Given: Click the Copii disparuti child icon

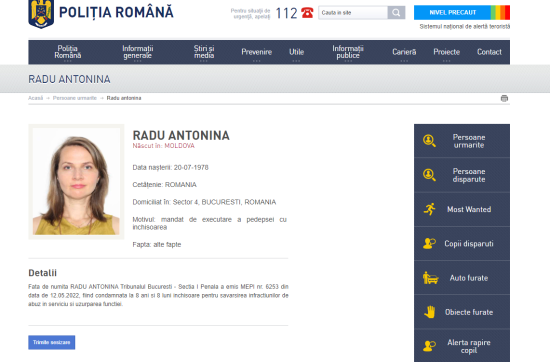Looking at the screenshot, I should (429, 243).
